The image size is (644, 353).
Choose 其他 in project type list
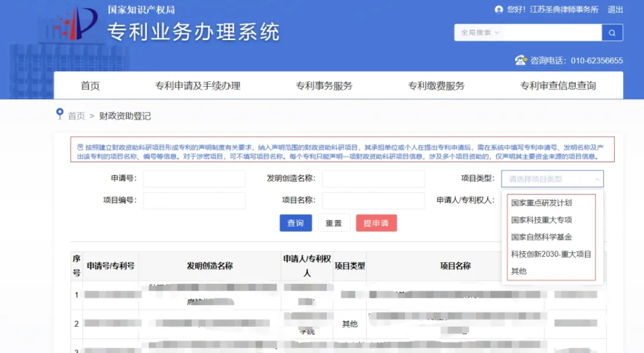(519, 272)
